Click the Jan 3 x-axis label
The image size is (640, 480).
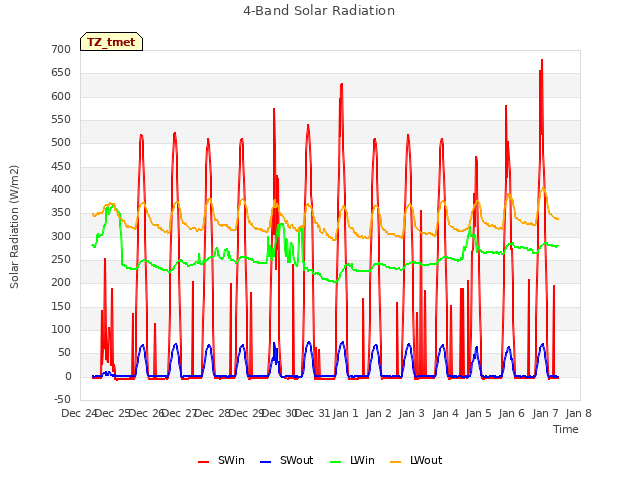pos(412,413)
